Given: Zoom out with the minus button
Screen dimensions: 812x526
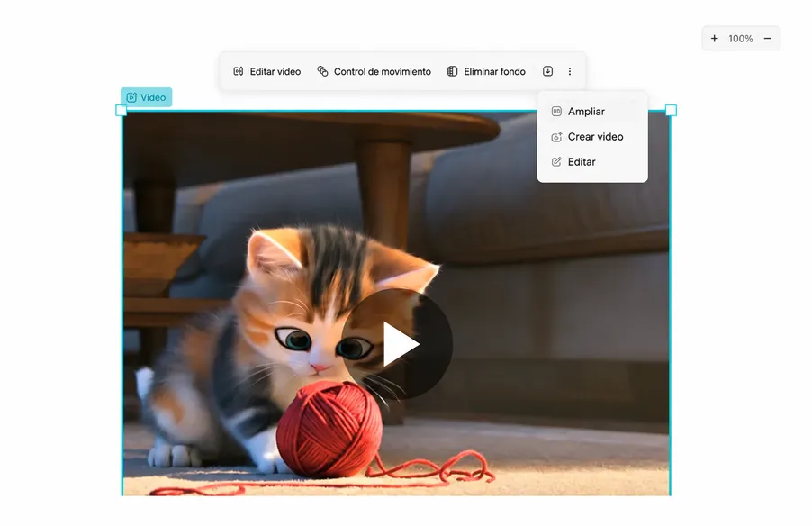Looking at the screenshot, I should click(x=768, y=39).
